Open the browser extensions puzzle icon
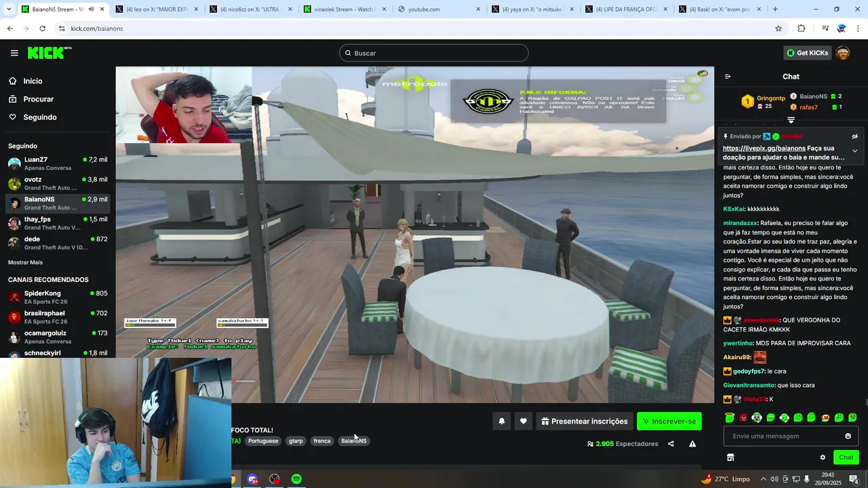This screenshot has height=488, width=868. point(801,28)
